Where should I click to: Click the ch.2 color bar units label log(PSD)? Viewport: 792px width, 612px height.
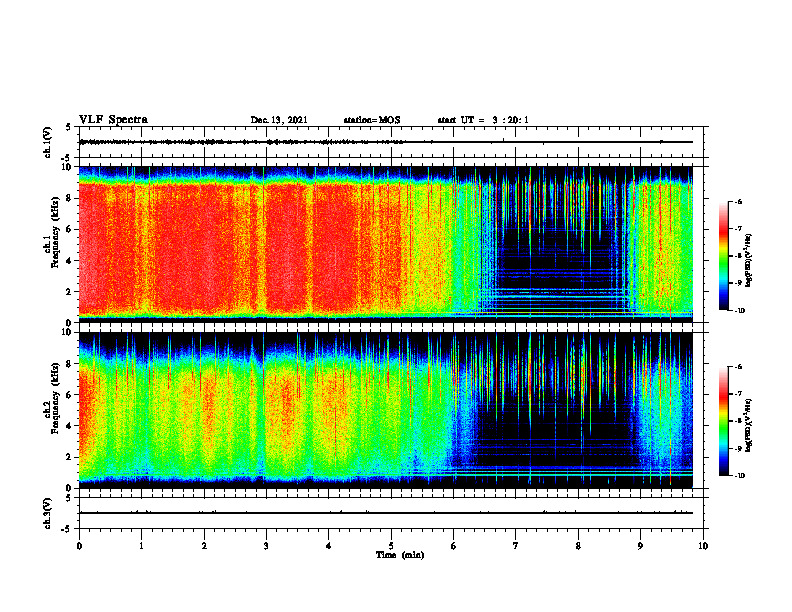pos(748,424)
